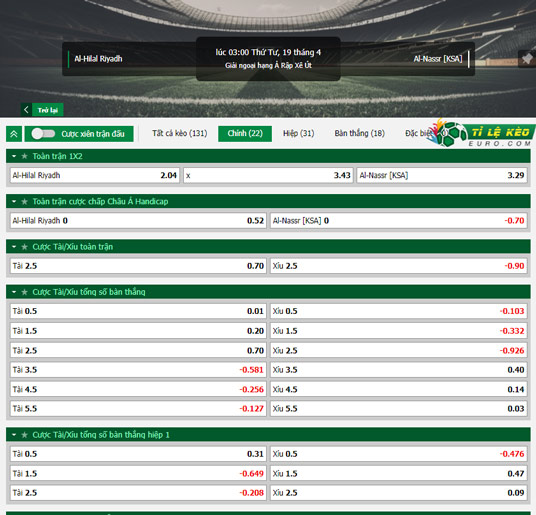
Task: Pick first half Xỉu 0.5 at -0.476
Action: (x=398, y=454)
